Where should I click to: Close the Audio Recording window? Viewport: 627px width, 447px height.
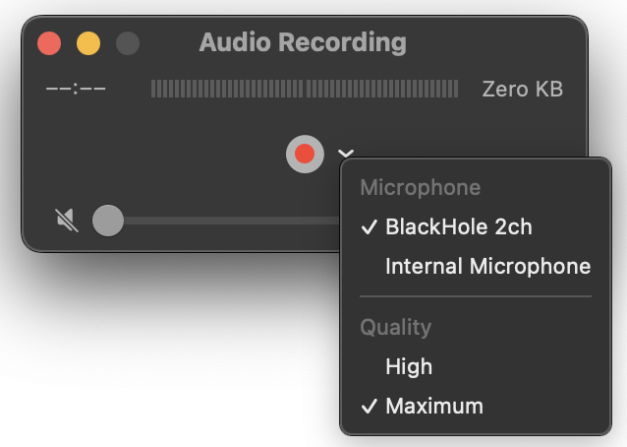pos(49,44)
